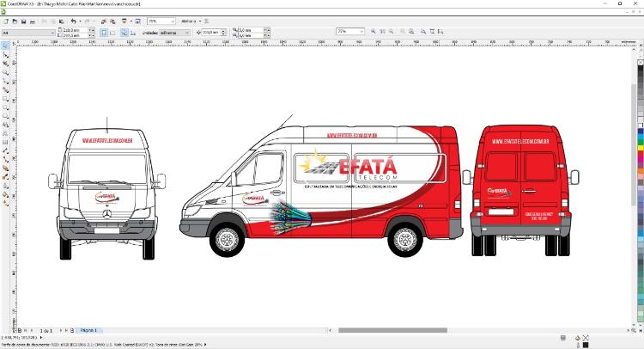Set page orientation to Portrait
644x349 pixels.
pyautogui.click(x=104, y=33)
